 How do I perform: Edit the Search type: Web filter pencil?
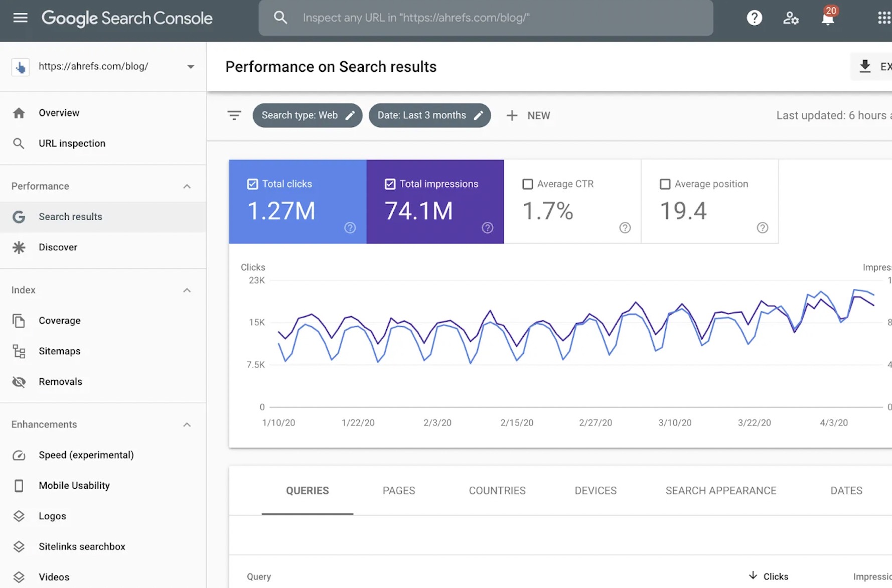pyautogui.click(x=350, y=115)
